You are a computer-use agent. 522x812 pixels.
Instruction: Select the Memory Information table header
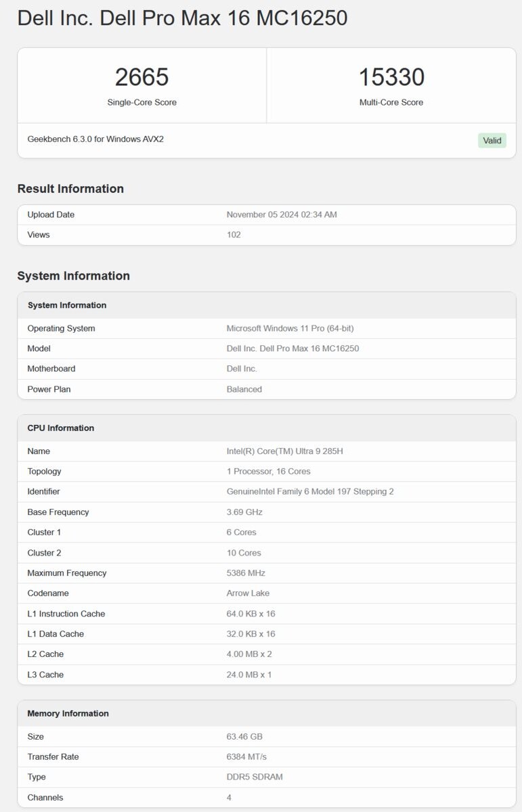pyautogui.click(x=68, y=713)
